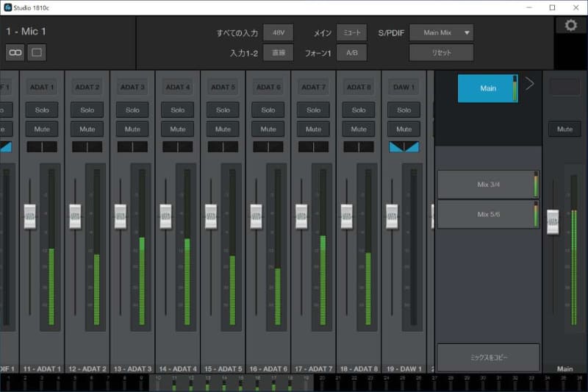Solo the ADAT 6 channel
This screenshot has height=392, width=588.
tap(268, 110)
